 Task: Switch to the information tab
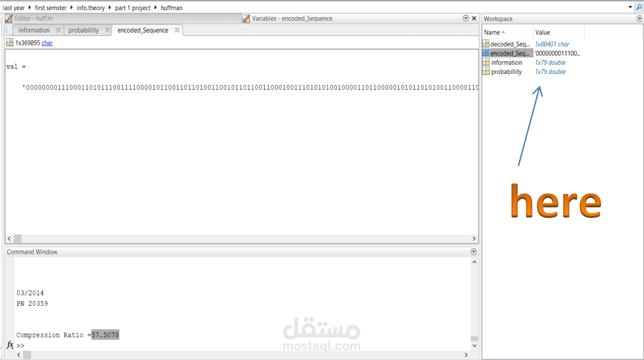33,30
